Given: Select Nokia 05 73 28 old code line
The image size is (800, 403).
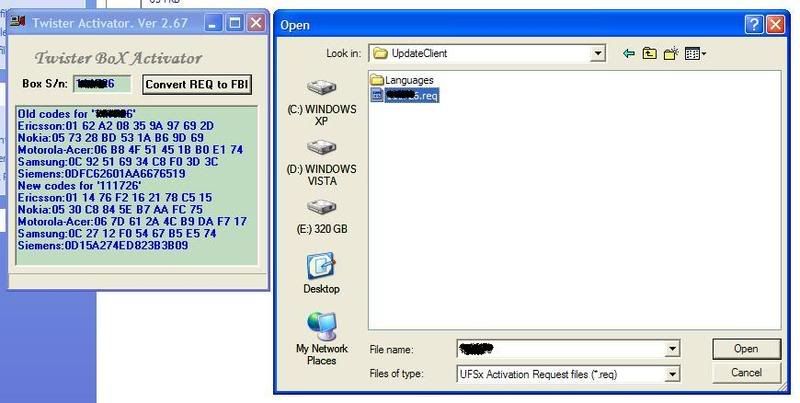Looking at the screenshot, I should (111, 138).
